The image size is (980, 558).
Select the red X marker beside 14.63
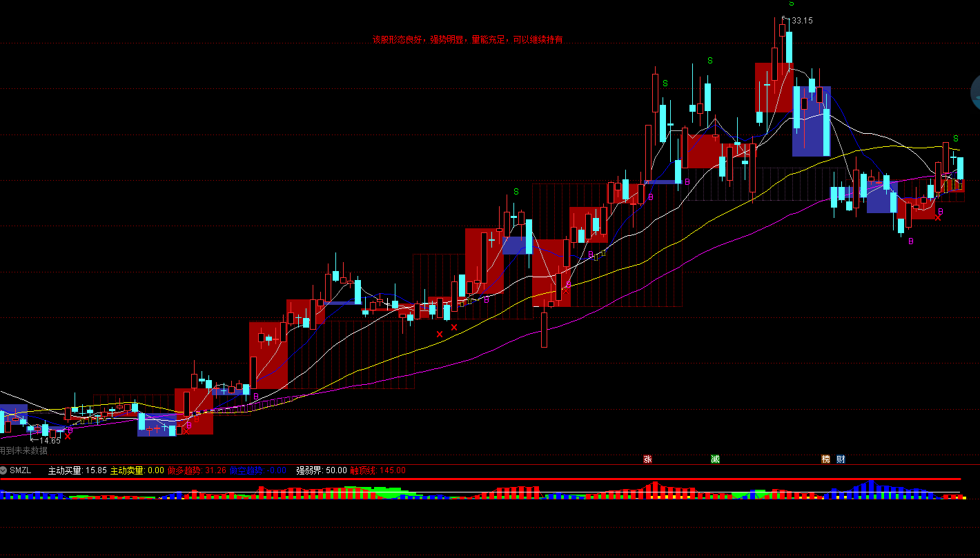click(x=68, y=436)
